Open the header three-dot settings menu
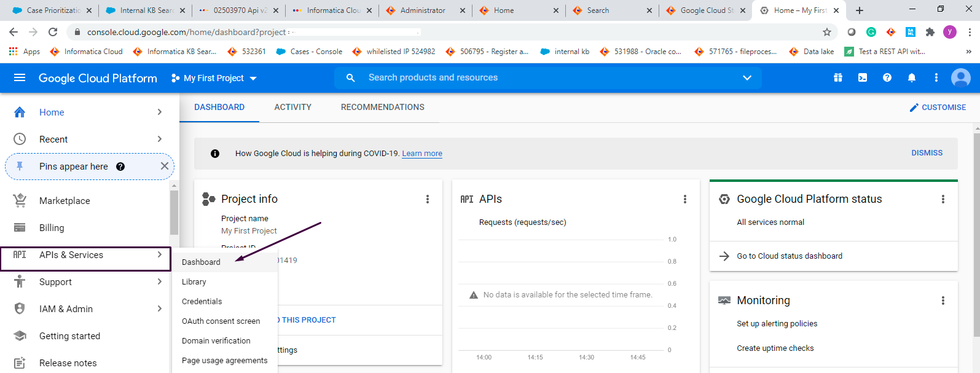The width and height of the screenshot is (980, 373). coord(936,77)
